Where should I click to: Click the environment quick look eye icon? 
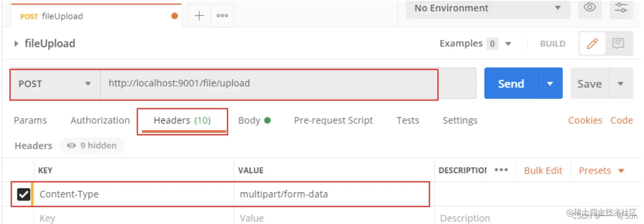point(589,7)
